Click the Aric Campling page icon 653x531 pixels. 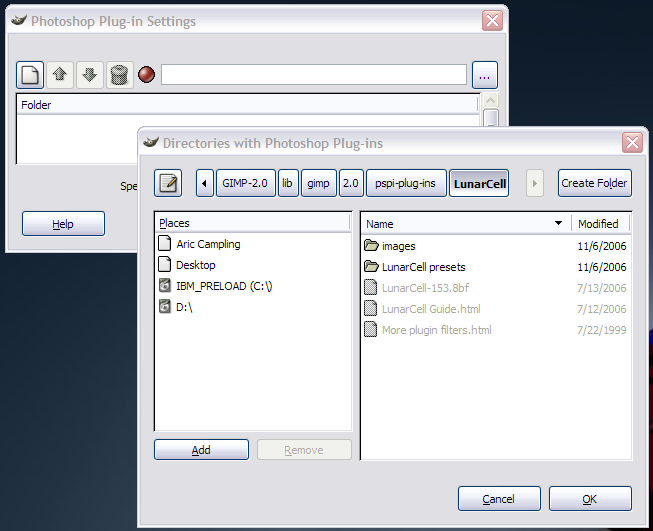point(165,243)
